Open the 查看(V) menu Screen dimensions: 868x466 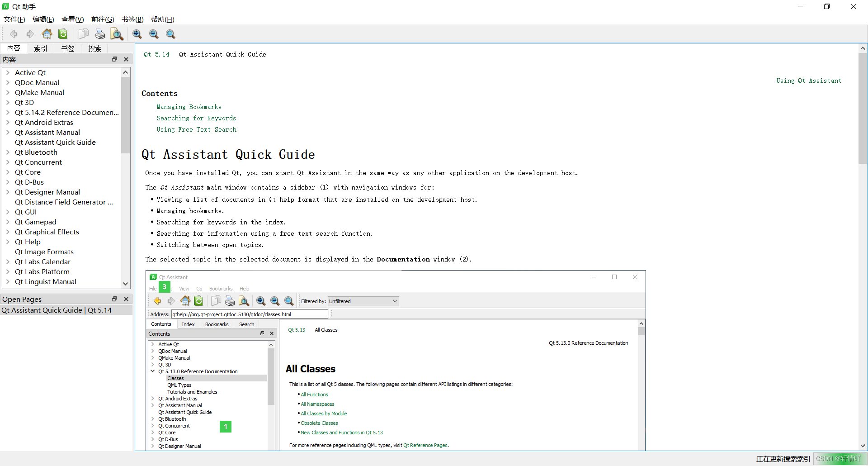pyautogui.click(x=73, y=19)
